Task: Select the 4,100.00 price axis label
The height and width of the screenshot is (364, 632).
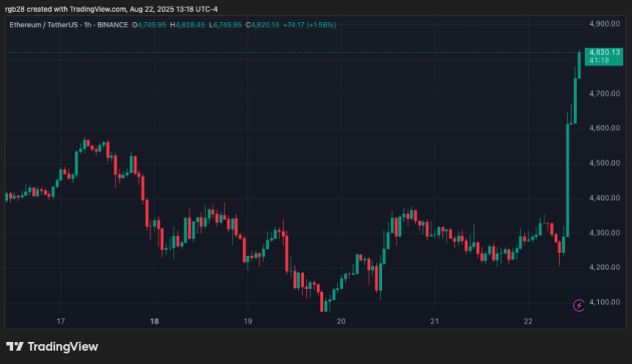Action: tap(605, 302)
